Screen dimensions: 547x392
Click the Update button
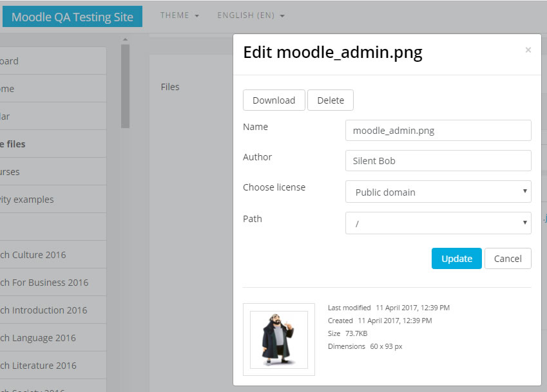pyautogui.click(x=457, y=259)
